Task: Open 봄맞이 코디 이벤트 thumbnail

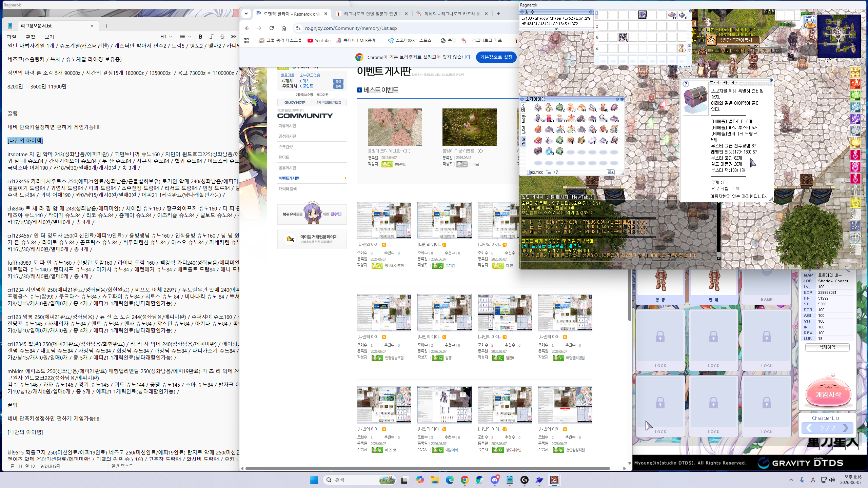Action: click(x=395, y=127)
